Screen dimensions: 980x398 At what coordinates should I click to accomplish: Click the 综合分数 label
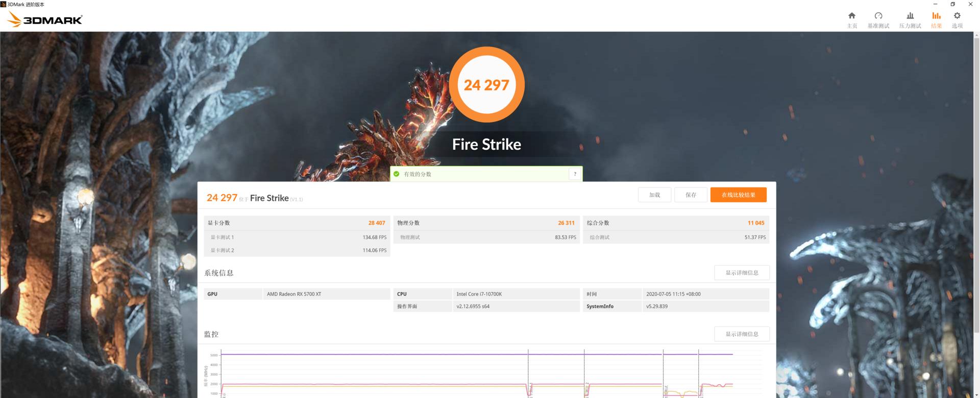point(598,223)
